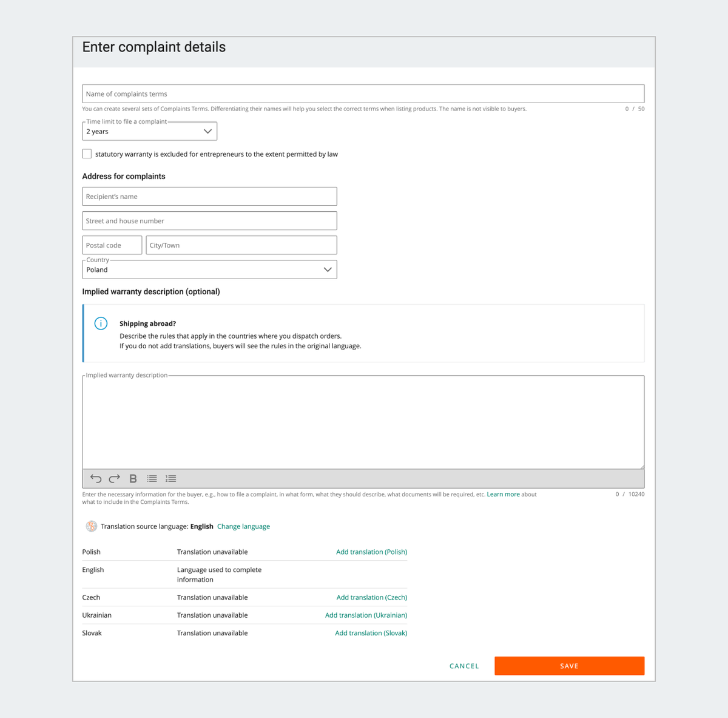Toggle bold formatting in description editor
728x718 pixels.
[133, 478]
